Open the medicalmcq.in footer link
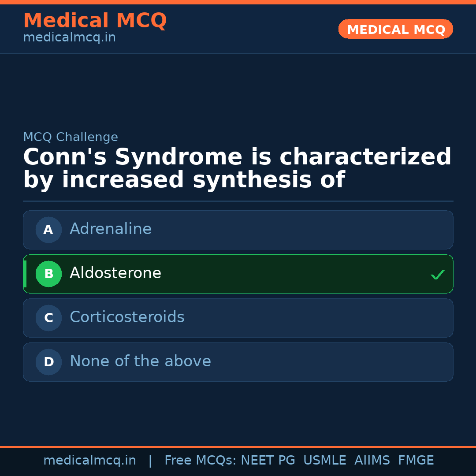This screenshot has width=476, height=476. (89, 460)
